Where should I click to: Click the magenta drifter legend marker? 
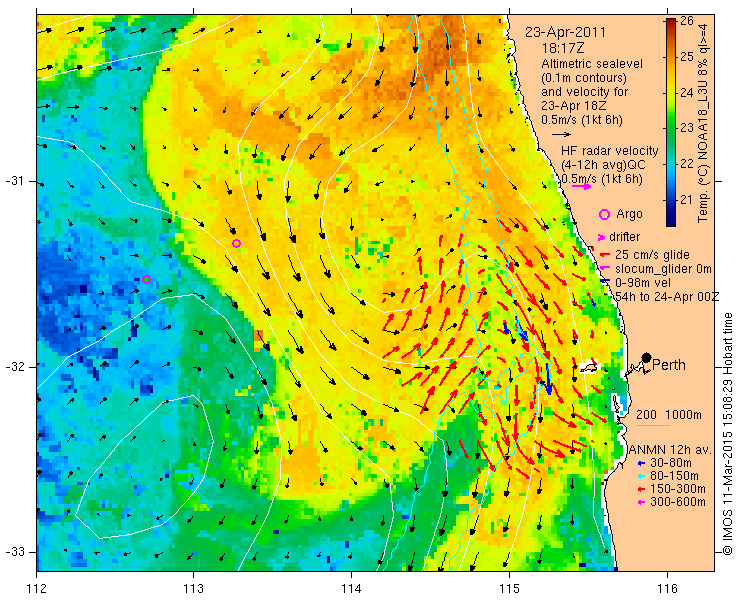pos(601,237)
